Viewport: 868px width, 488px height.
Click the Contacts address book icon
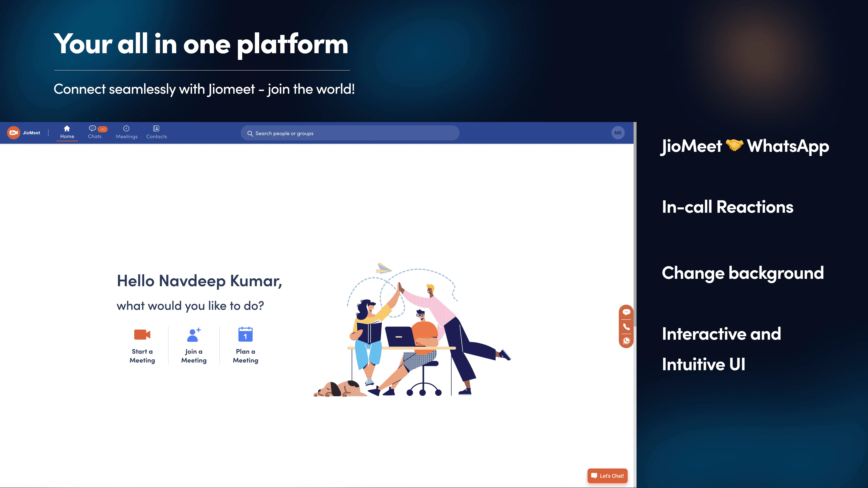pos(156,128)
